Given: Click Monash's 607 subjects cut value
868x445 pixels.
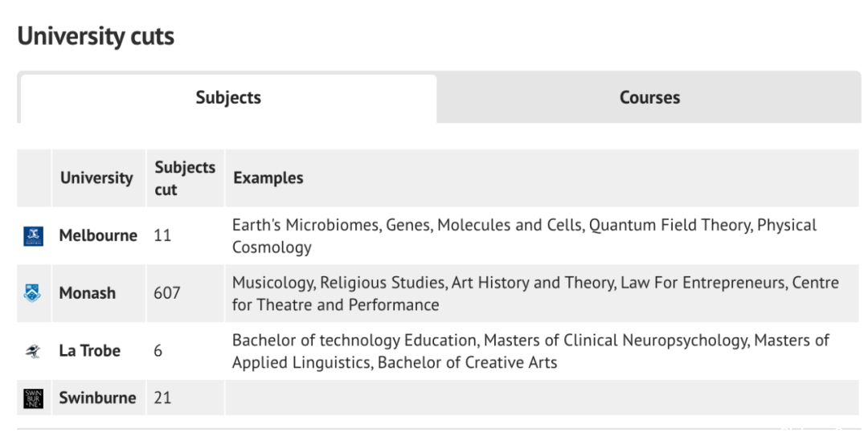Looking at the screenshot, I should click(167, 293).
